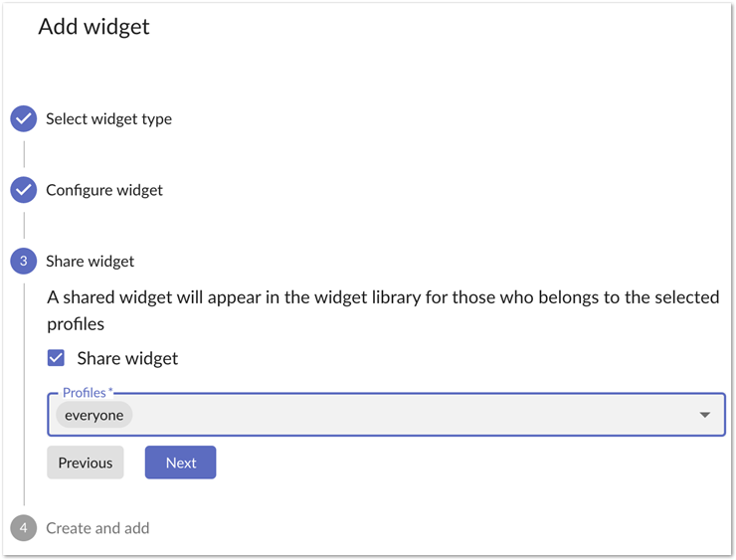The height and width of the screenshot is (560, 736).
Task: Click the connector line between steps one and two
Action: pyautogui.click(x=24, y=154)
